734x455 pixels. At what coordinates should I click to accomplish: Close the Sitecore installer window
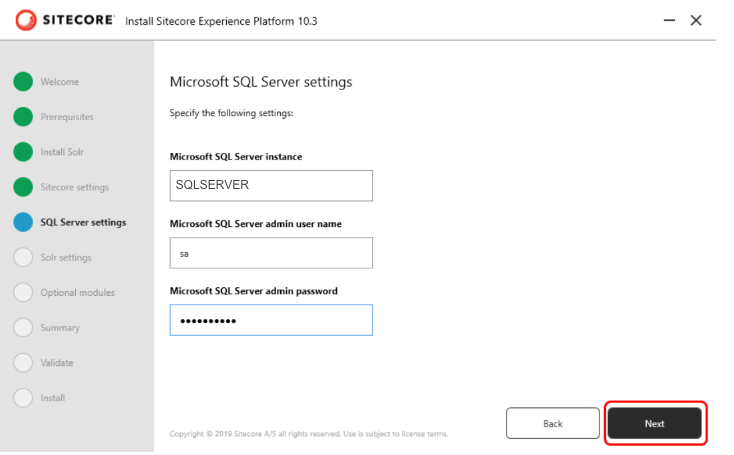697,20
